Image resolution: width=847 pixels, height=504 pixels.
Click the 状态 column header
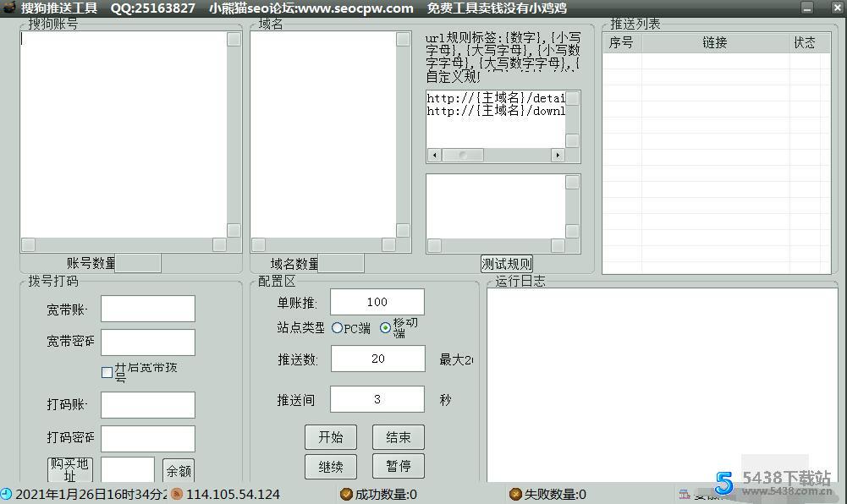point(805,42)
